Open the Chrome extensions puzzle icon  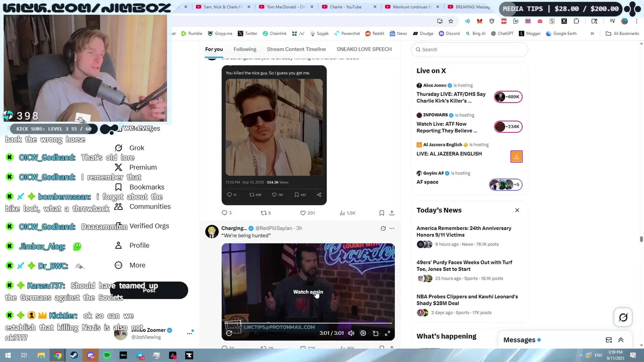coord(576,21)
